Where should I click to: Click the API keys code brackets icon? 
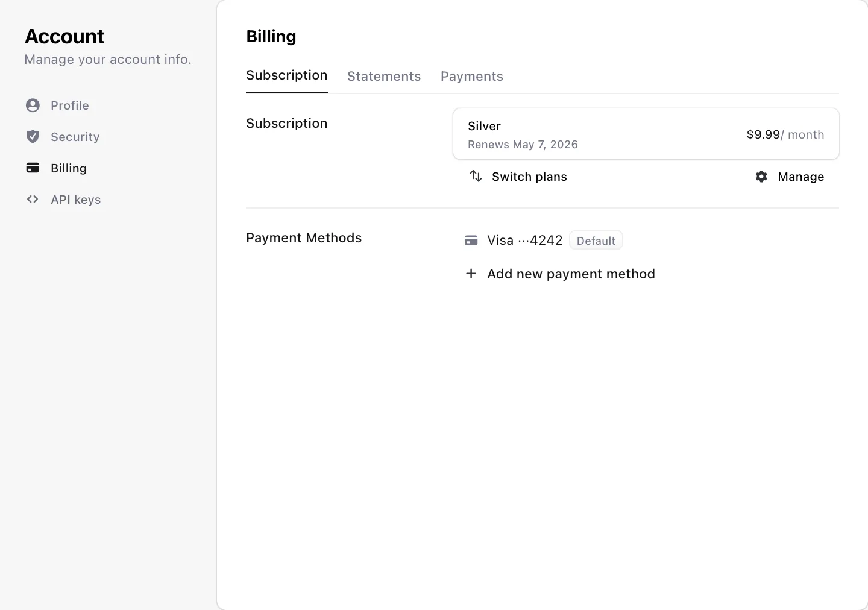[x=33, y=200]
